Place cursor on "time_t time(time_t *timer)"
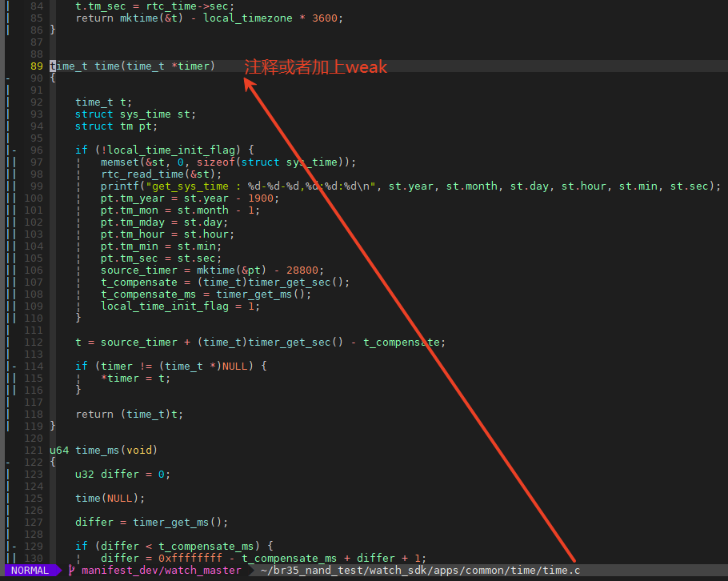Screen dimensions: 728x581 [x=132, y=66]
